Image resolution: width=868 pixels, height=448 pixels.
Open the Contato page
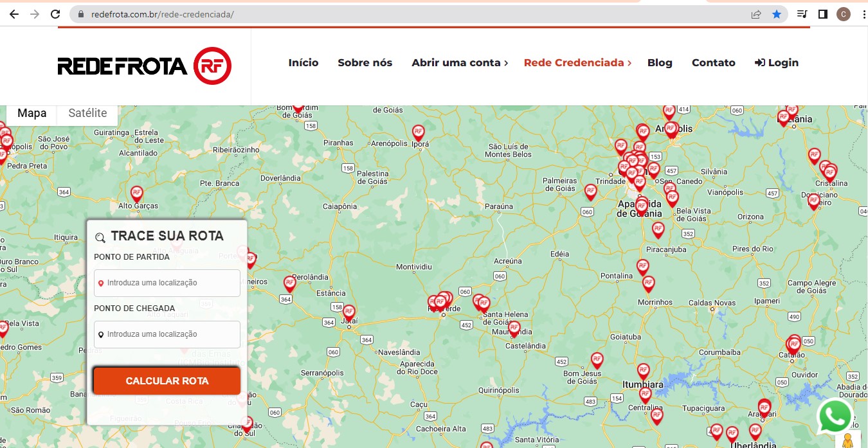pos(713,62)
